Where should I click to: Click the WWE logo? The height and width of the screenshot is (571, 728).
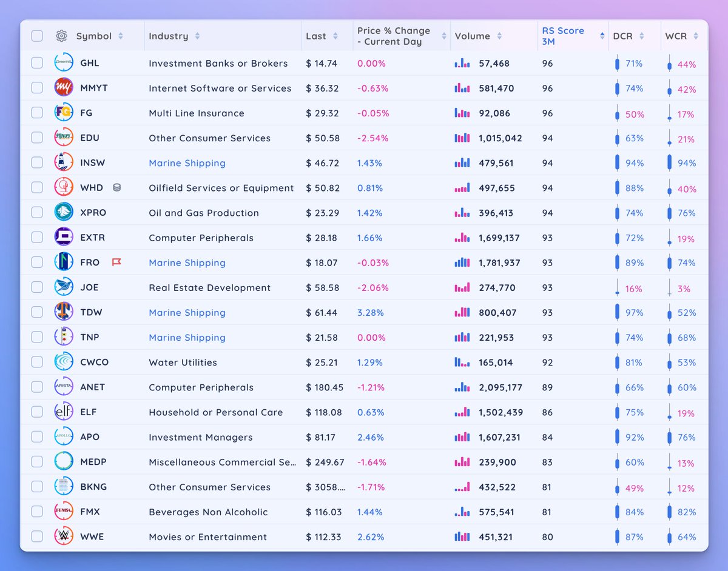pyautogui.click(x=64, y=536)
